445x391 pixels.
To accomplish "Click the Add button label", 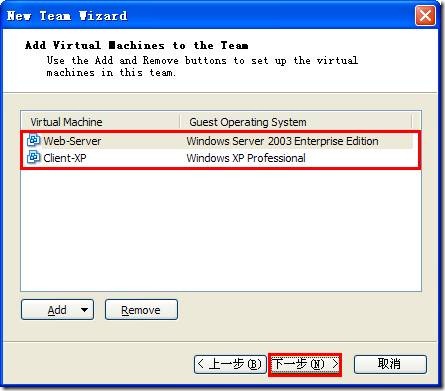I will click(x=57, y=310).
